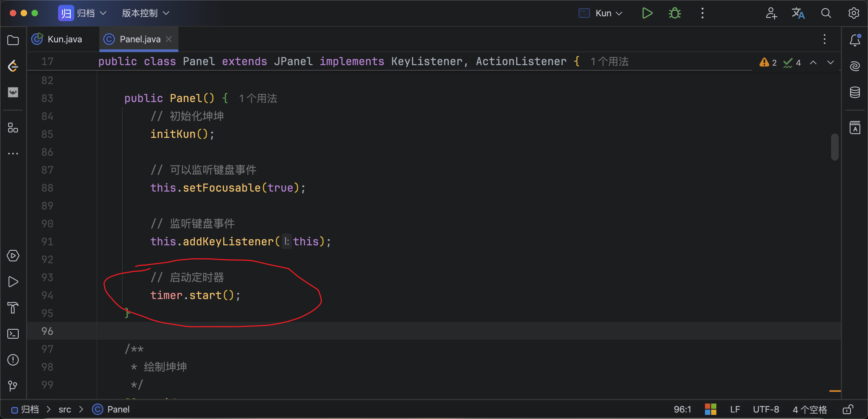Open the Structure tool window
Image resolution: width=868 pixels, height=419 pixels.
tap(13, 128)
